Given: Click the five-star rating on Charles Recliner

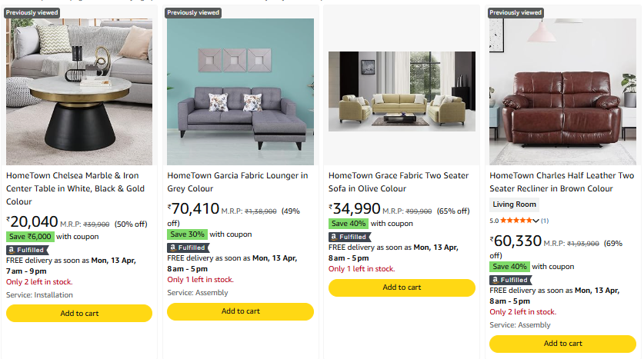Looking at the screenshot, I should click(x=511, y=221).
